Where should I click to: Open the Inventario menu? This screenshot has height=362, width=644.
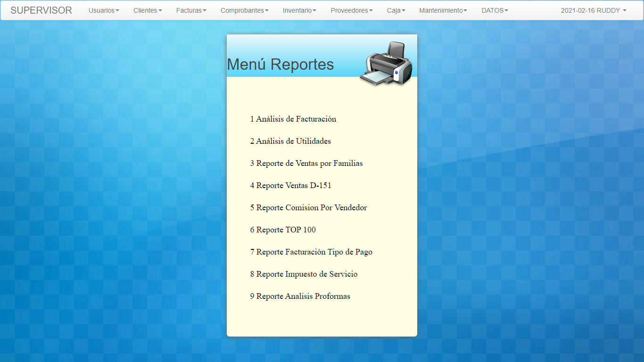tap(299, 10)
